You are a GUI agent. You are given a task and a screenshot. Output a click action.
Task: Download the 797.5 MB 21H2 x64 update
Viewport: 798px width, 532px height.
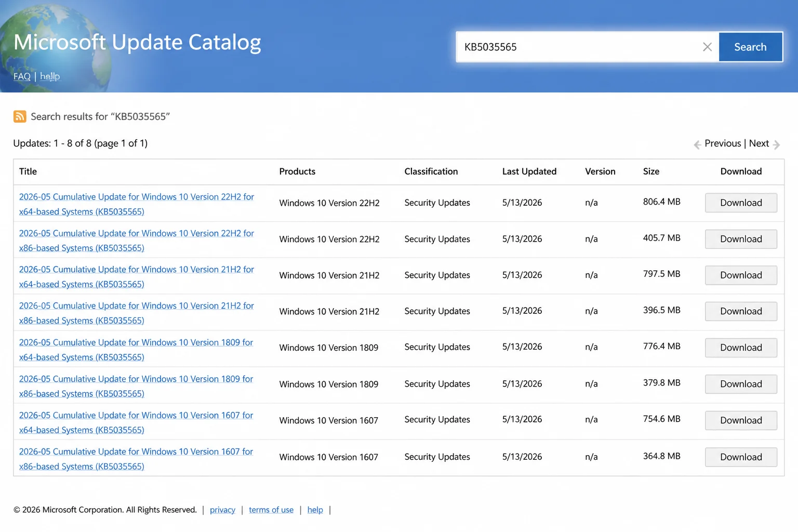click(x=741, y=275)
